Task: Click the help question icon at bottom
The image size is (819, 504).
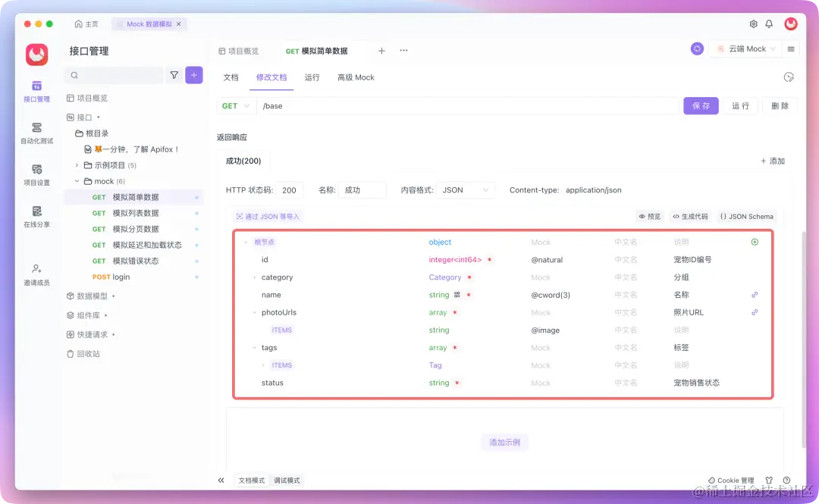Action: (x=786, y=480)
